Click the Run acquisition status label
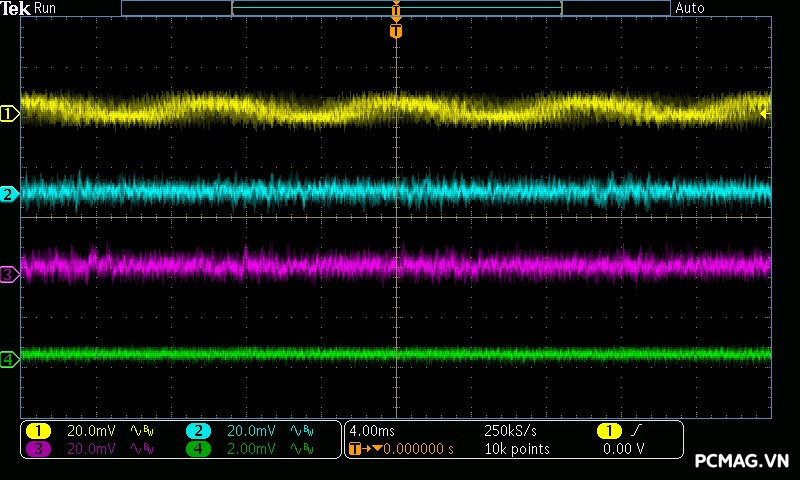Image resolution: width=800 pixels, height=480 pixels. pyautogui.click(x=45, y=8)
